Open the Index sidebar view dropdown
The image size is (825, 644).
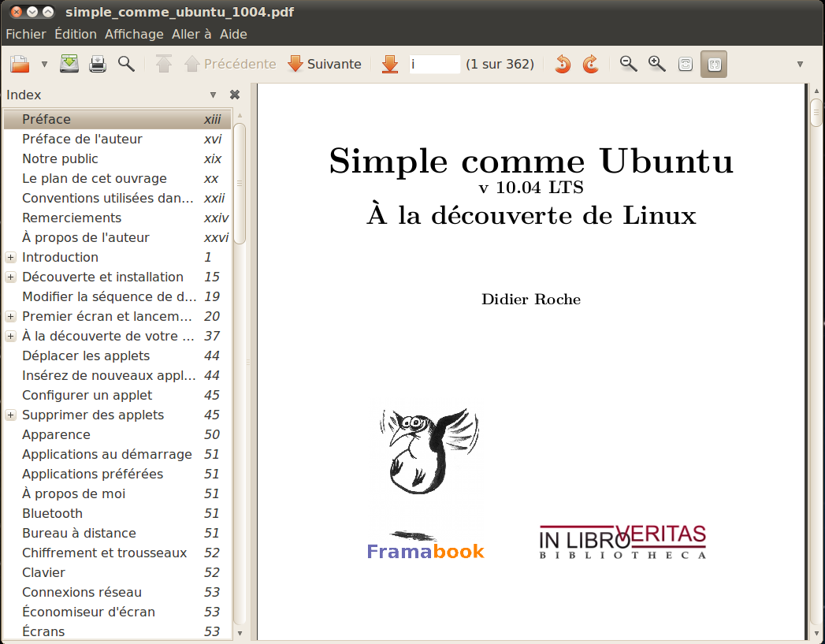[x=213, y=95]
